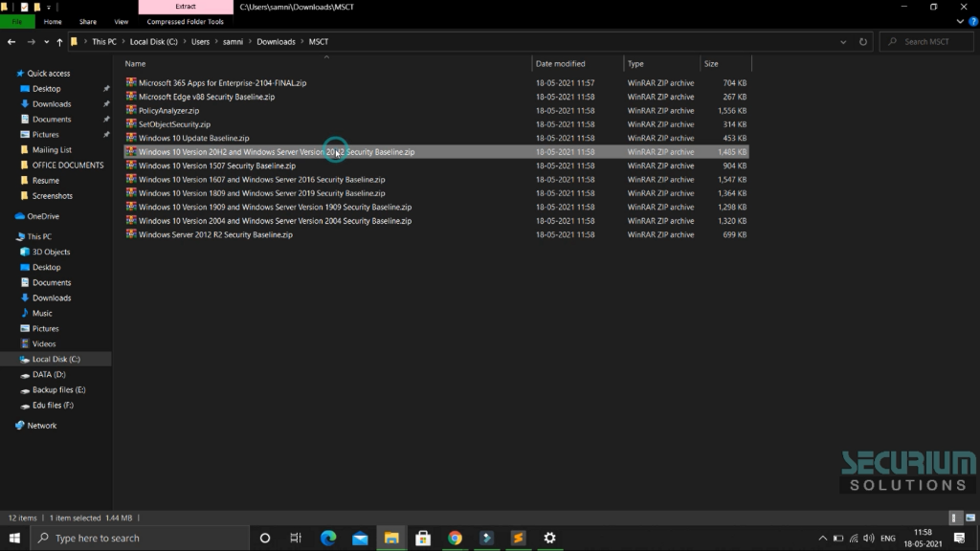
Task: Open the Mailing List folder
Action: point(52,150)
